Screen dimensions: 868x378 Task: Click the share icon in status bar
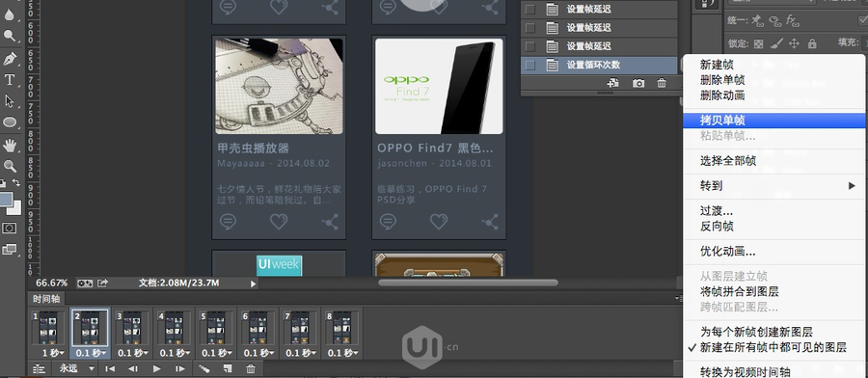click(x=102, y=283)
